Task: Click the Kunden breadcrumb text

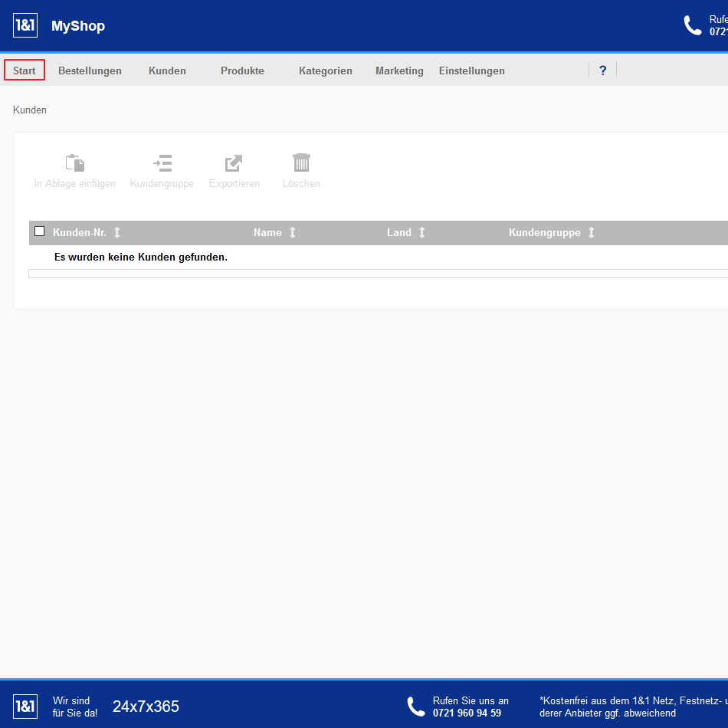Action: [30, 110]
